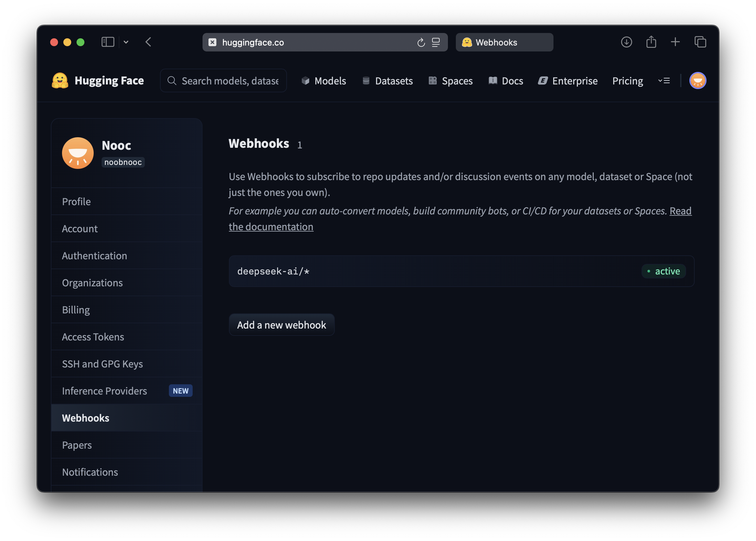Go back with the back arrow
The image size is (756, 541).
148,42
